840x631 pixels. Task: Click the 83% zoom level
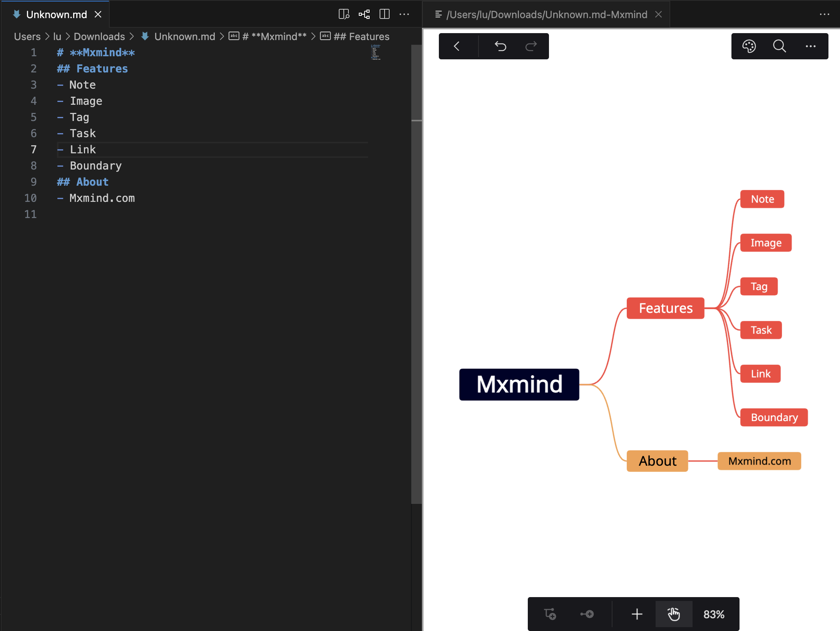pos(714,614)
